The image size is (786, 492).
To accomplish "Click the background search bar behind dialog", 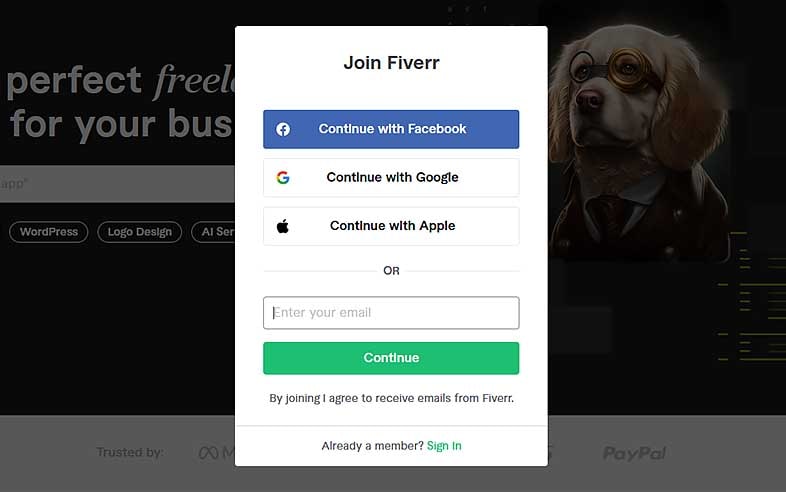I will 117,184.
